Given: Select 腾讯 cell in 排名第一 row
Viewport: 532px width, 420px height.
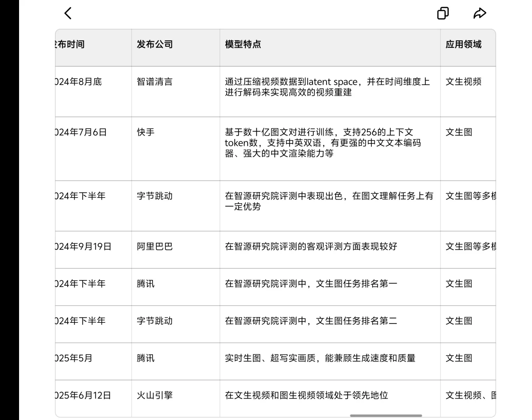Looking at the screenshot, I should click(176, 287).
